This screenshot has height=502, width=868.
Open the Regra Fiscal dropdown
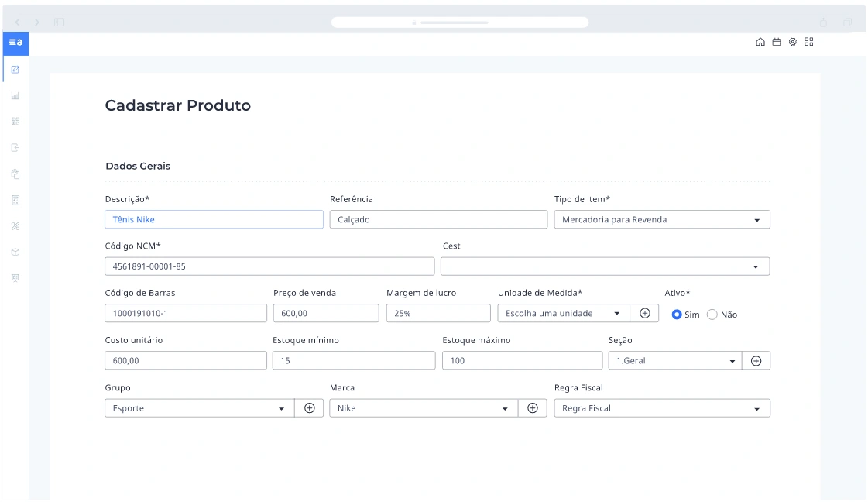click(x=662, y=408)
